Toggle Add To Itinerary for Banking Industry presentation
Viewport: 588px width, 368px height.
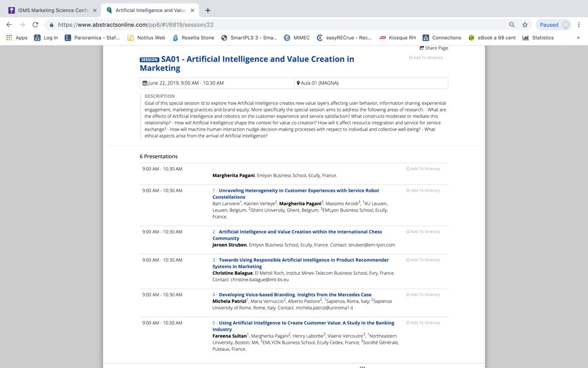click(423, 323)
